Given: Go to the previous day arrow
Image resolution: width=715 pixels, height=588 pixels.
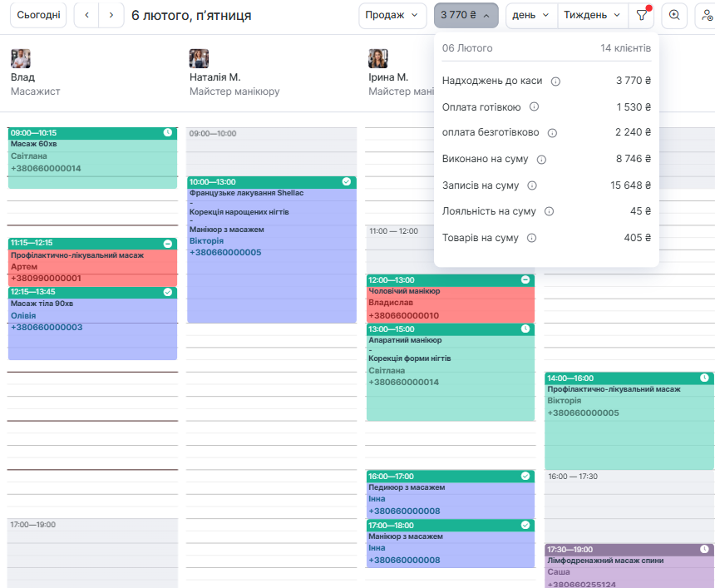Looking at the screenshot, I should click(86, 15).
